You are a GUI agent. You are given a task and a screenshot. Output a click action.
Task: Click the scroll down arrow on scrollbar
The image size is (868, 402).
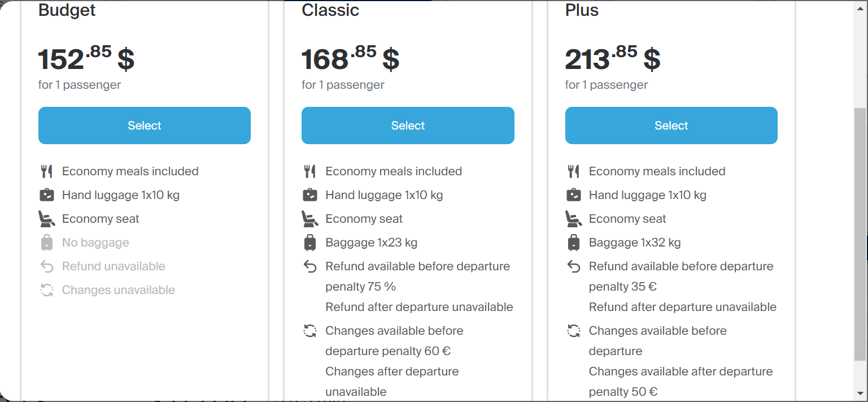point(860,393)
